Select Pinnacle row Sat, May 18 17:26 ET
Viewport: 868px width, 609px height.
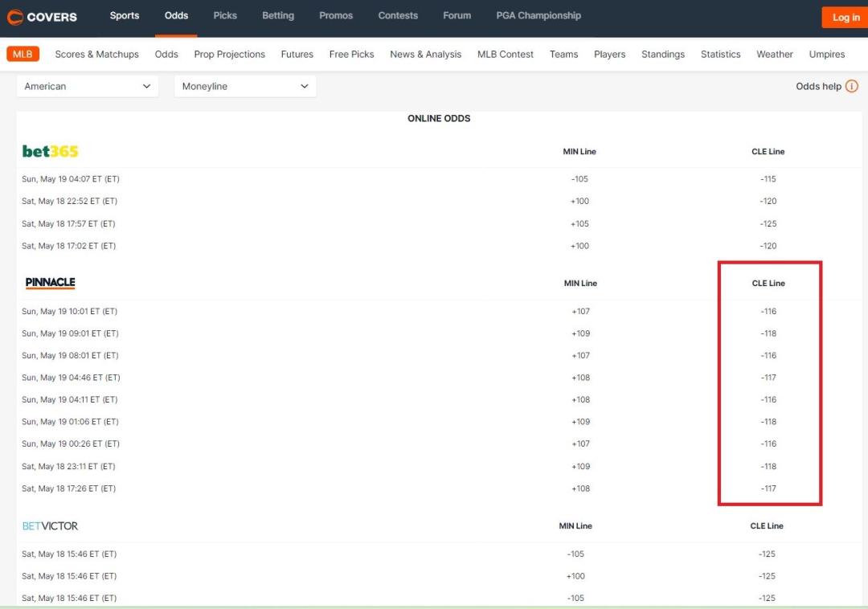point(439,489)
